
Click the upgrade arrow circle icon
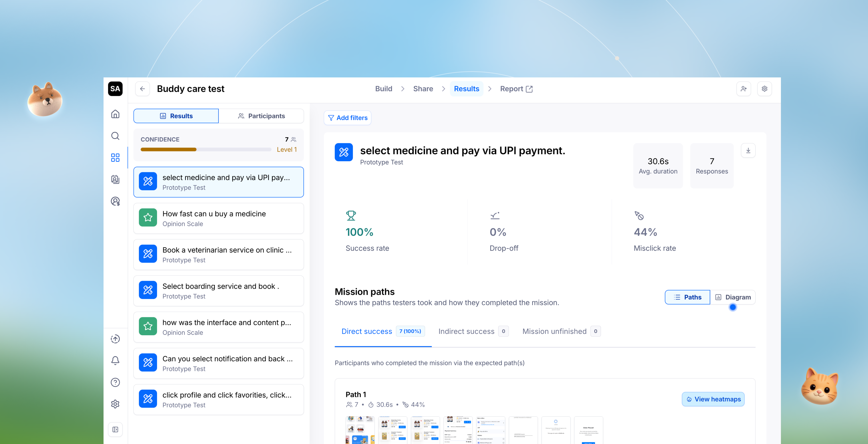click(115, 339)
